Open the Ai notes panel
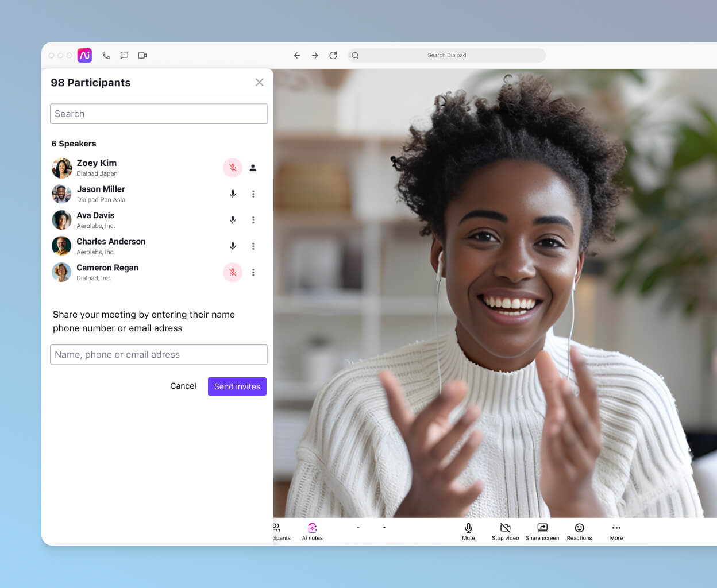The height and width of the screenshot is (588, 717). pos(312,529)
